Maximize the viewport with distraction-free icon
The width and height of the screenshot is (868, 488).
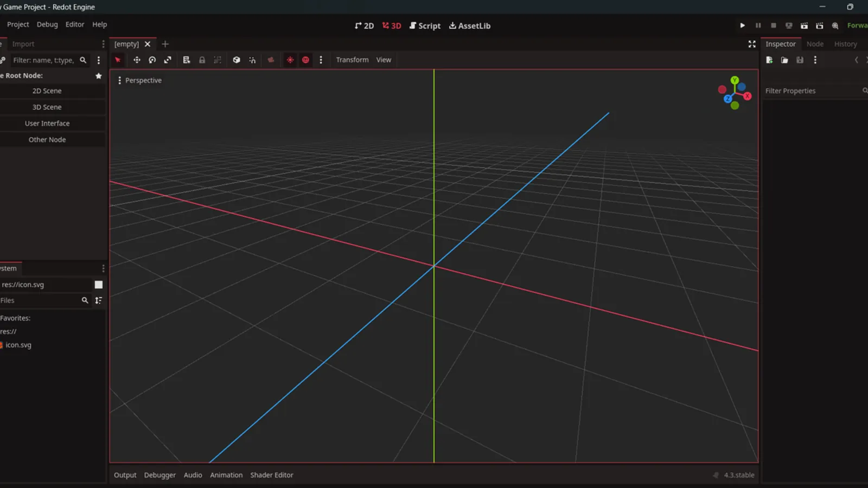point(752,44)
